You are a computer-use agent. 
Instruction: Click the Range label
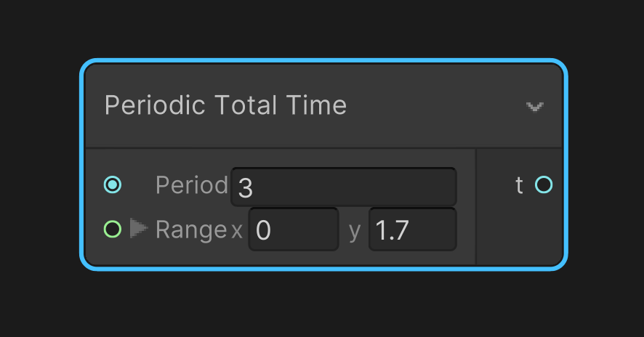192,230
